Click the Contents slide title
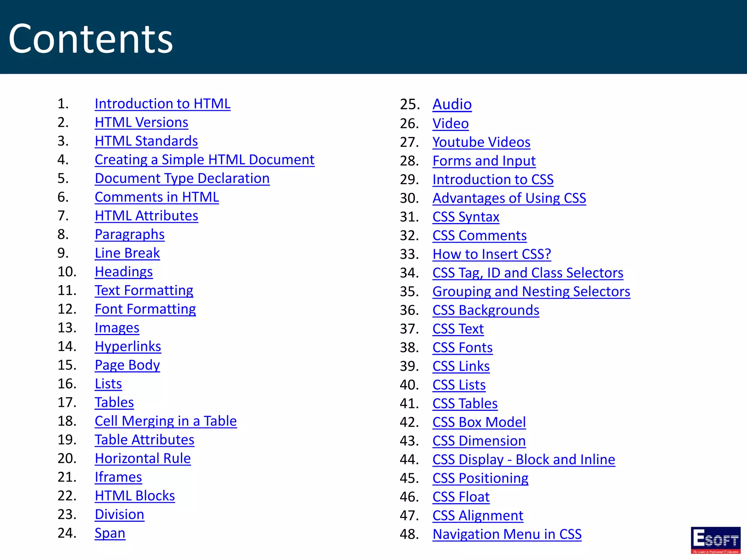Viewport: 747px width, 560px height. click(90, 39)
